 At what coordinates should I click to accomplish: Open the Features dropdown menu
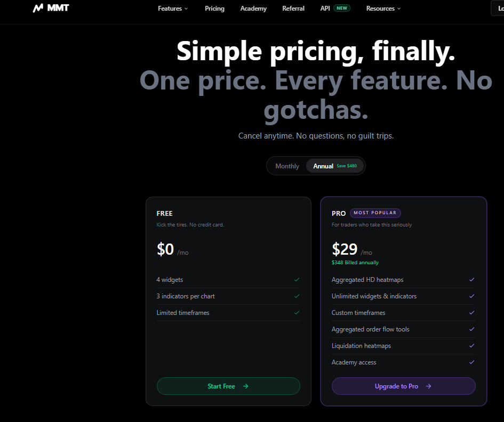[170, 8]
